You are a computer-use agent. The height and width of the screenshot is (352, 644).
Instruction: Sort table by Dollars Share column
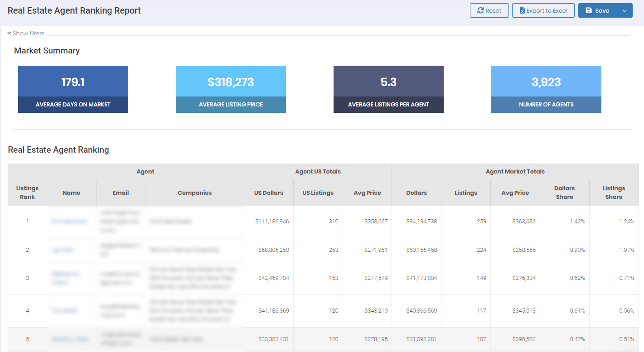tap(565, 193)
